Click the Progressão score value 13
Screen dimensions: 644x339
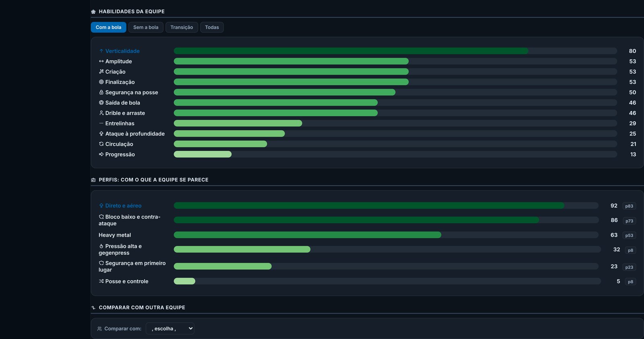(x=633, y=154)
